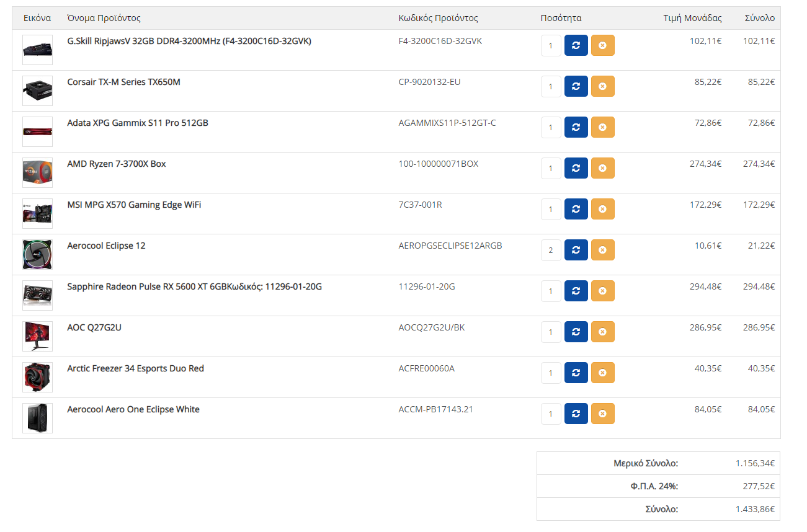This screenshot has height=532, width=807.
Task: Click Sapphire Radeon Pulse graphics card thumbnail
Action: click(x=37, y=295)
